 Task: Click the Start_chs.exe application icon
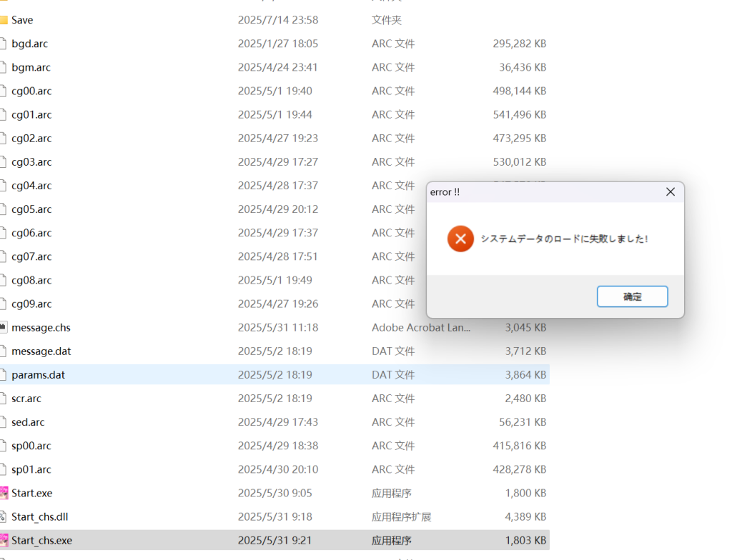tap(4, 541)
